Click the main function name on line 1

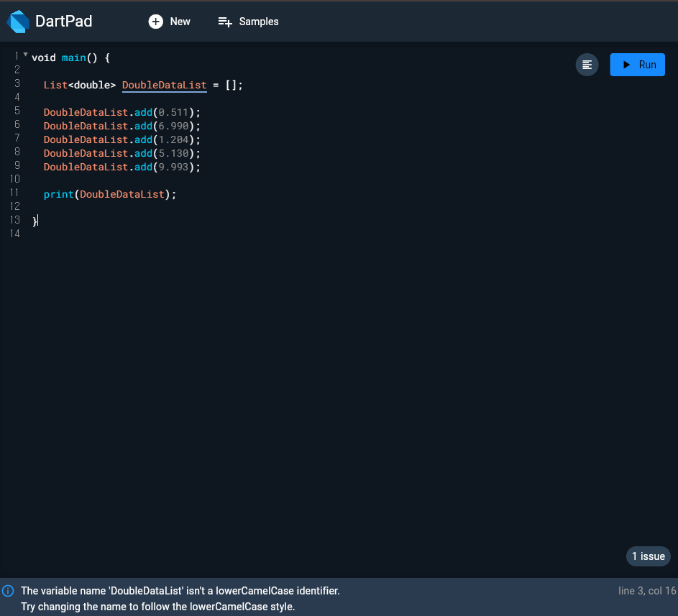click(73, 58)
